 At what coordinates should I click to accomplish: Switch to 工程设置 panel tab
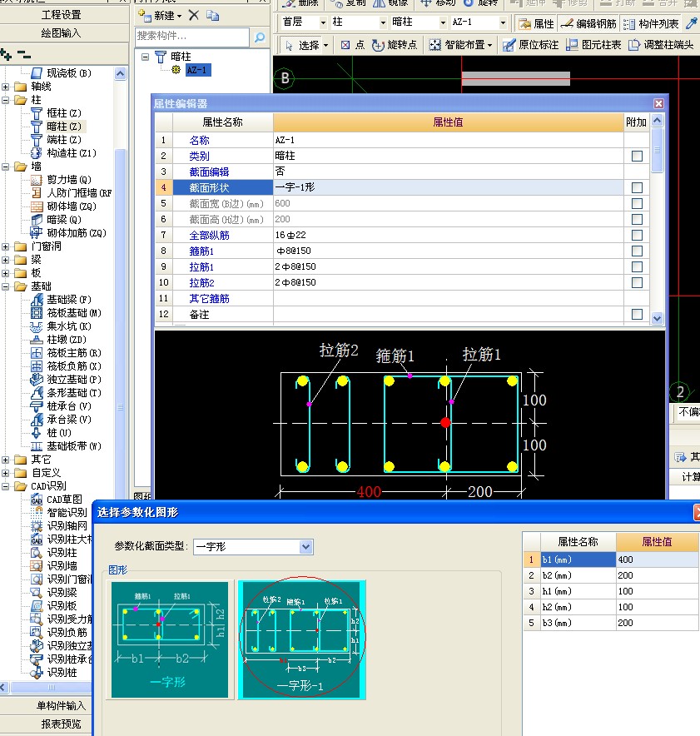pos(62,15)
